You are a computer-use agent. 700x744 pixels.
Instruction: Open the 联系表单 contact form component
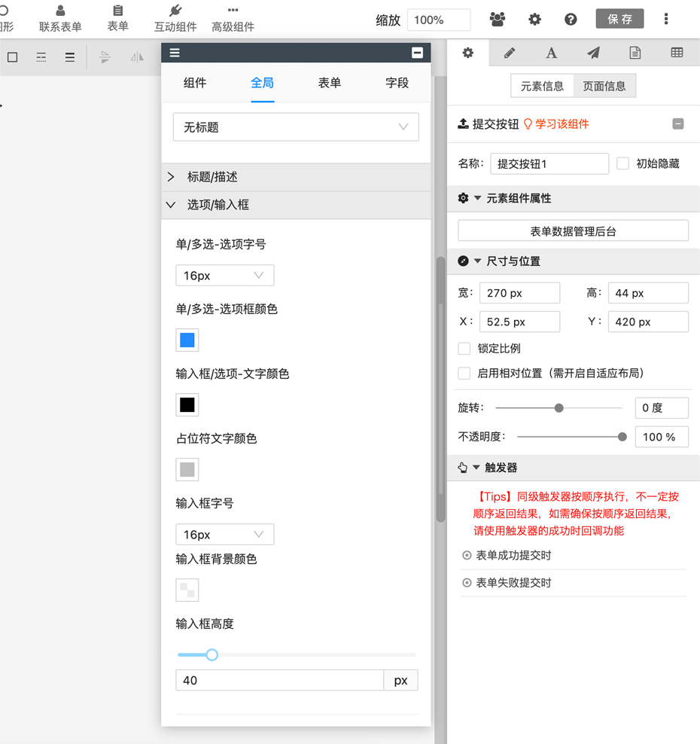pos(60,19)
